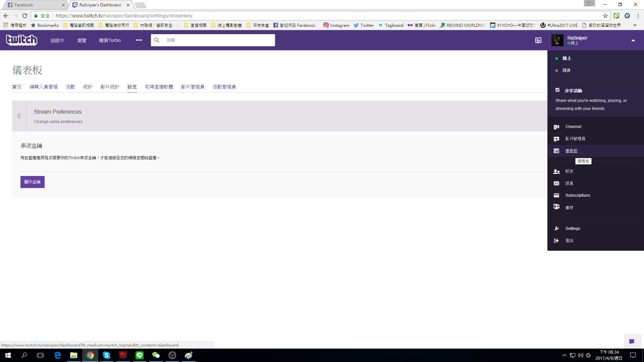This screenshot has width=644, height=362.
Task: Click the 購買Turbo link in header
Action: point(110,40)
